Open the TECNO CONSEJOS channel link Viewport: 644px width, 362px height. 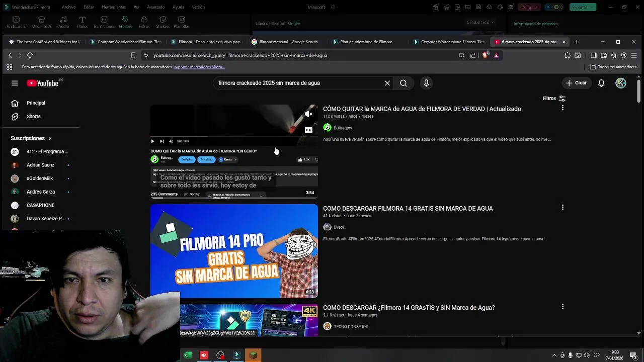click(x=351, y=327)
